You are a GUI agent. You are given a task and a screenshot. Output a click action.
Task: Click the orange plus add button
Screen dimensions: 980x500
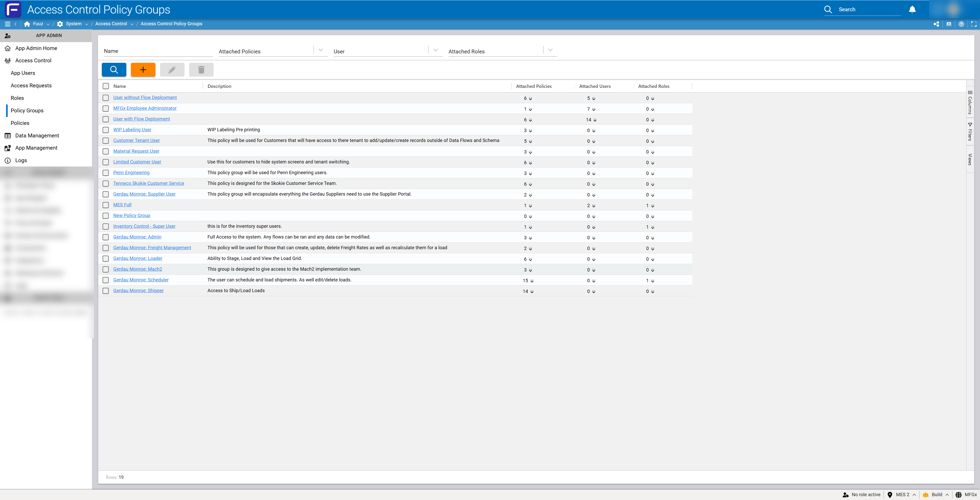tap(143, 70)
